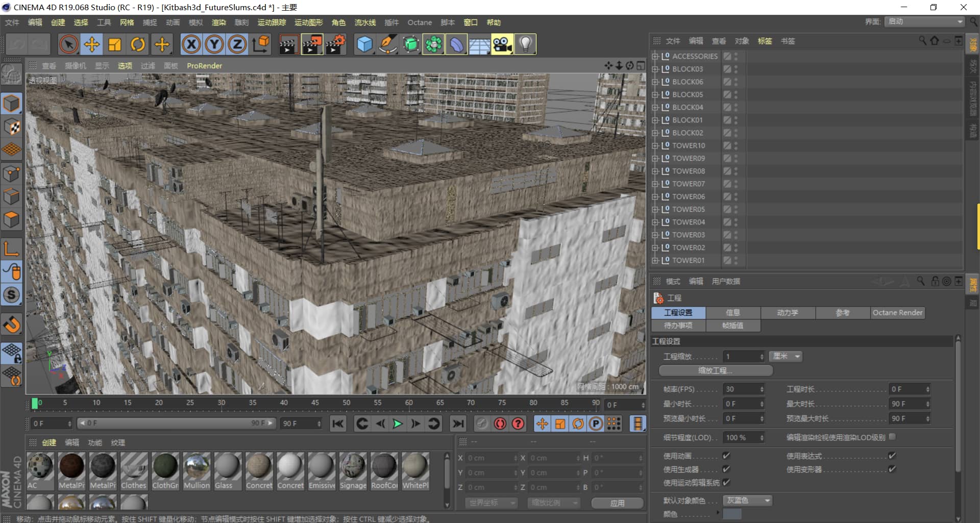Image resolution: width=980 pixels, height=523 pixels.
Task: Activate the Scale tool
Action: tap(115, 44)
